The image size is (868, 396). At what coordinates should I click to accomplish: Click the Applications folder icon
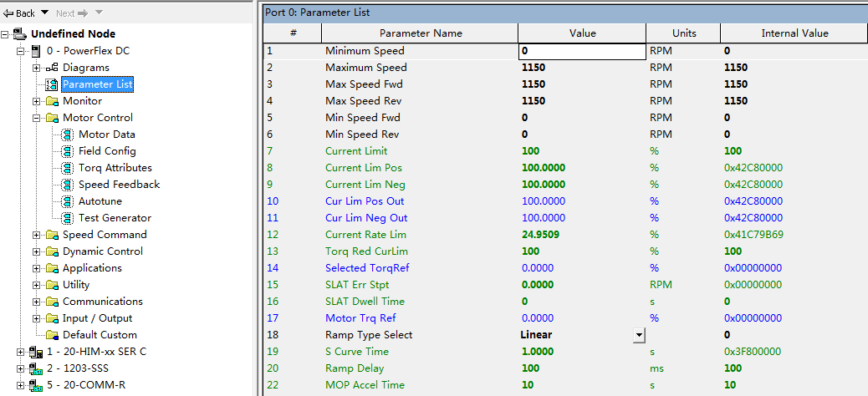point(53,268)
